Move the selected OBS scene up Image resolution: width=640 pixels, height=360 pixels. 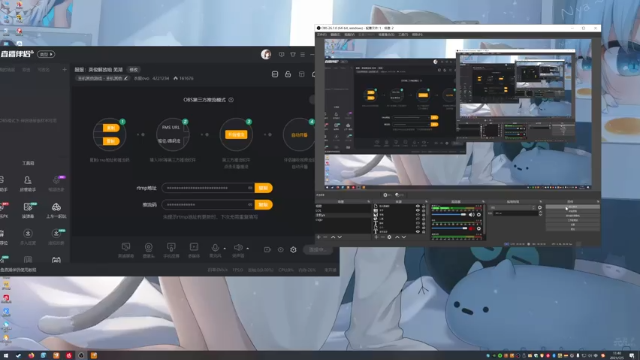[333, 237]
